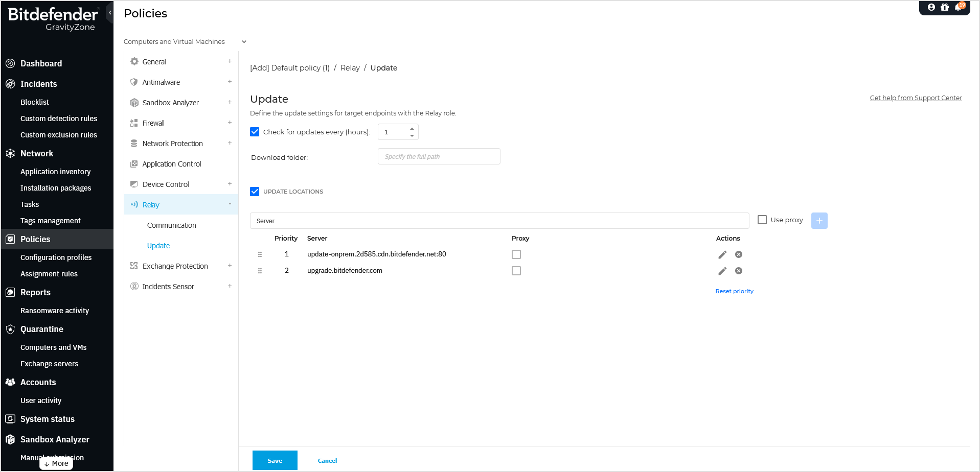Screen dimensions: 980x472
Task: Enable the Use proxy checkbox
Action: pos(762,220)
